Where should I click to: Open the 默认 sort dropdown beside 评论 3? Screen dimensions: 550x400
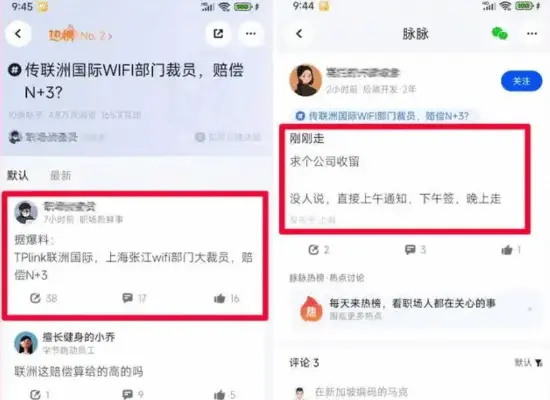(x=528, y=362)
